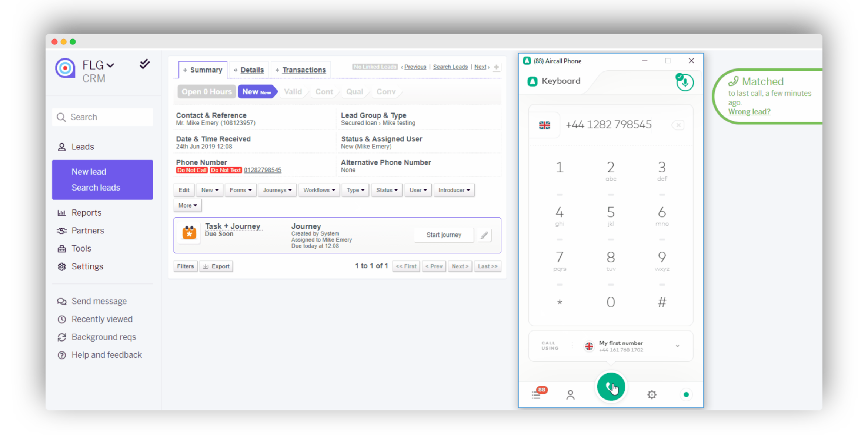This screenshot has height=444, width=868.
Task: Click the phone number input field
Action: coord(608,125)
